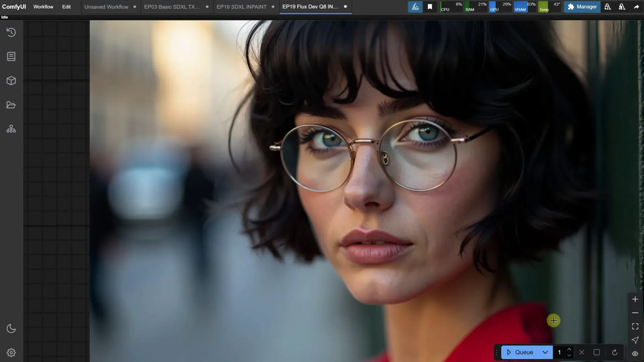Open the ComfyUI Manager

coord(582,7)
